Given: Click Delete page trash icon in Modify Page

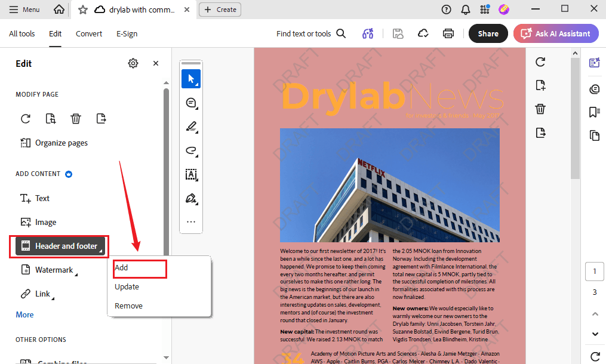Looking at the screenshot, I should [76, 119].
